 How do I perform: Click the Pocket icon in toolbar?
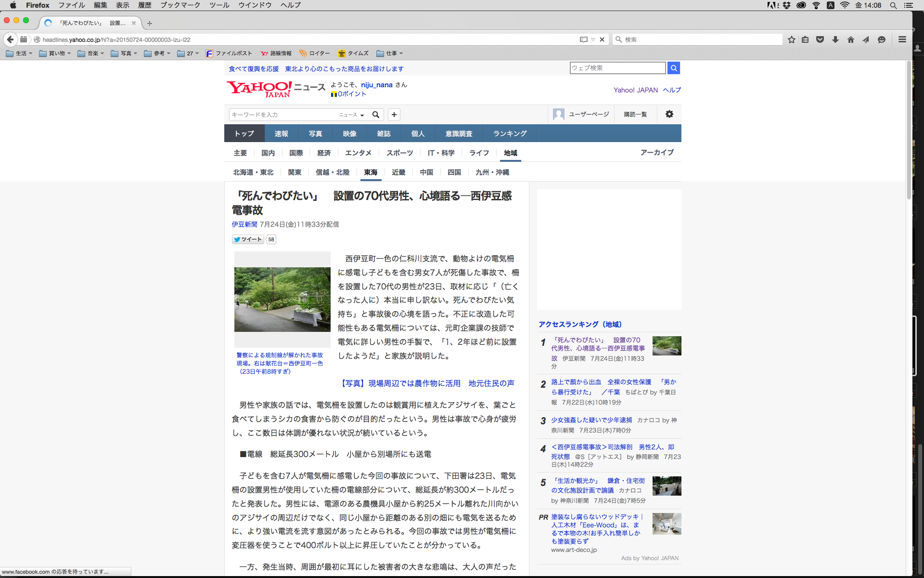coord(820,39)
